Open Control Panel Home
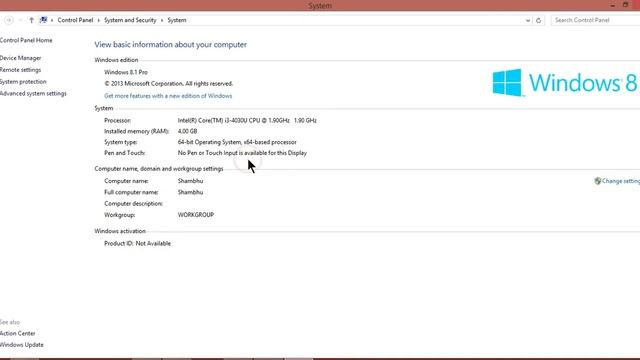The width and height of the screenshot is (640, 360). pos(26,40)
